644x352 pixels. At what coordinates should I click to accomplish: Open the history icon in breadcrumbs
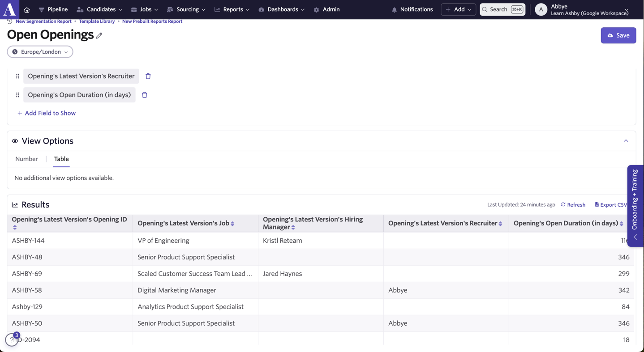click(9, 21)
